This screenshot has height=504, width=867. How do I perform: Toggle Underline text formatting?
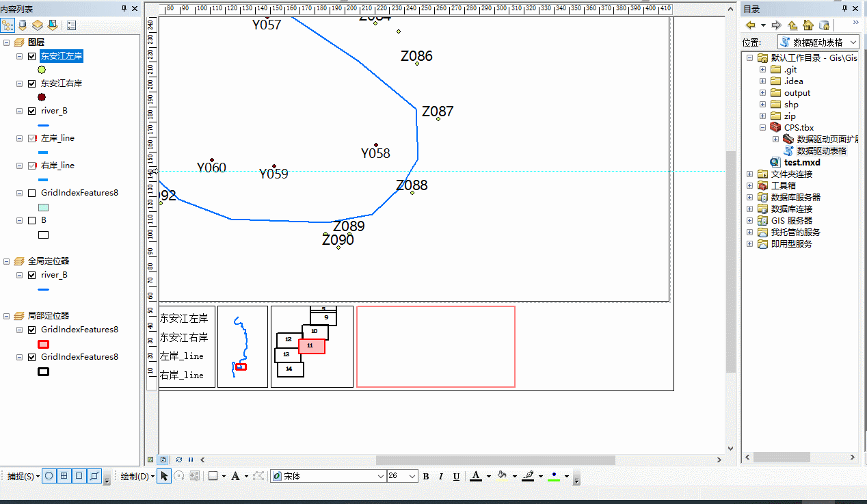coord(456,476)
